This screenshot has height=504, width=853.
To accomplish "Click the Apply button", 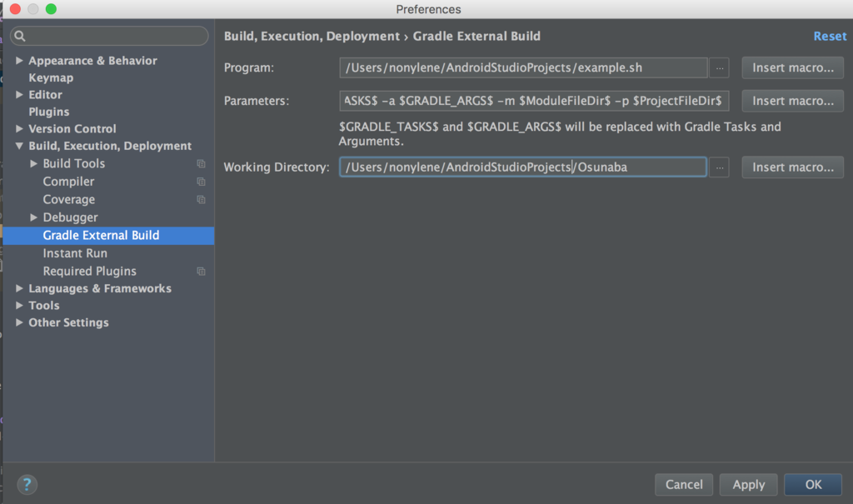I will click(749, 484).
